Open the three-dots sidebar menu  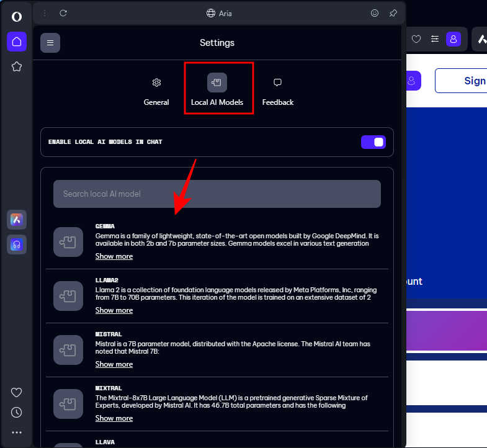(x=17, y=432)
